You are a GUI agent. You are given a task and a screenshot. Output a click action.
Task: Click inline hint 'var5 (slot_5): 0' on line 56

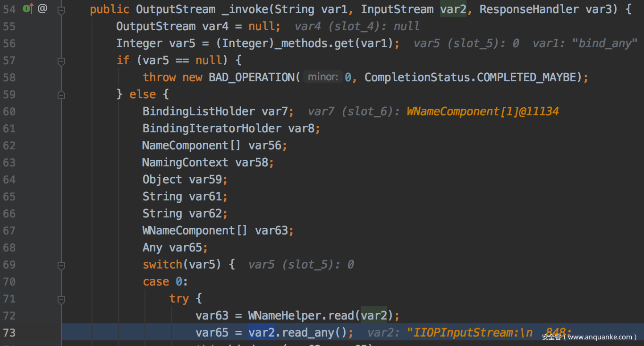(466, 43)
